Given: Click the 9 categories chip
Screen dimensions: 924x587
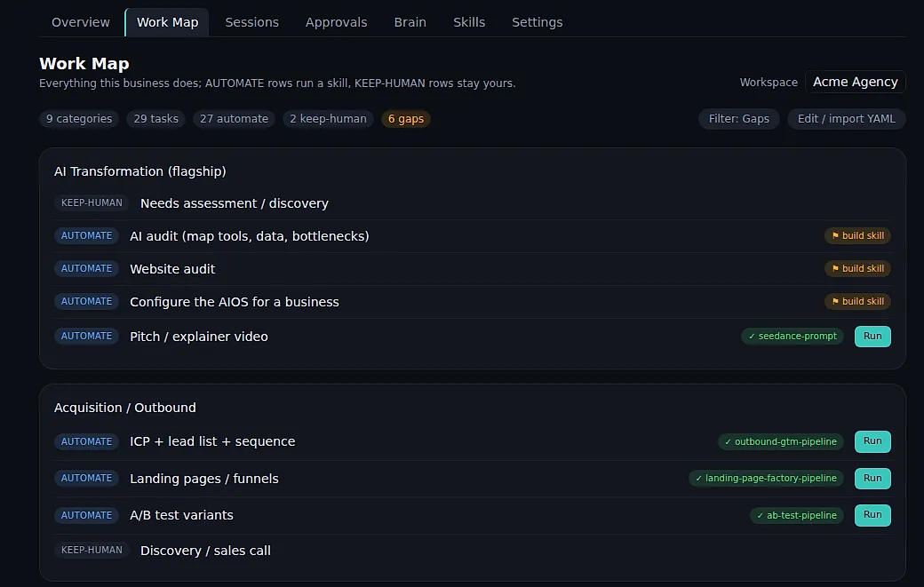Looking at the screenshot, I should (x=79, y=119).
